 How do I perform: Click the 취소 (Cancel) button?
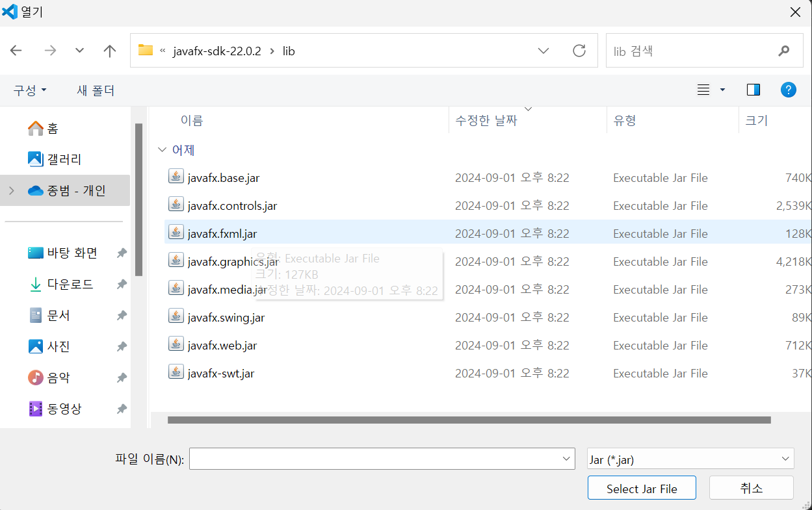tap(751, 487)
